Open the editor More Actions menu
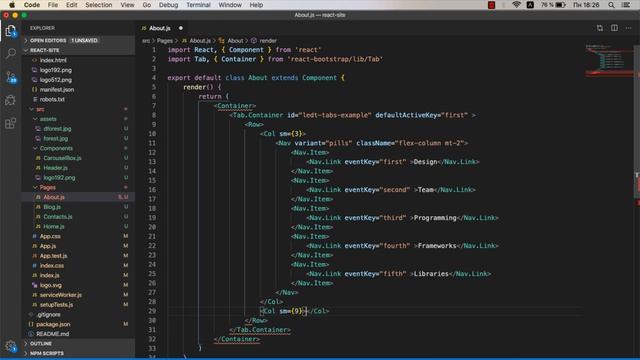The image size is (640, 360). click(x=629, y=28)
